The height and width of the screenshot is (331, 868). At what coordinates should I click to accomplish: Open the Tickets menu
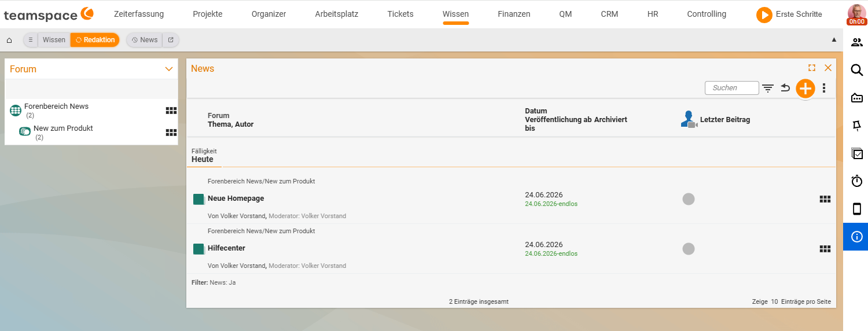point(400,14)
